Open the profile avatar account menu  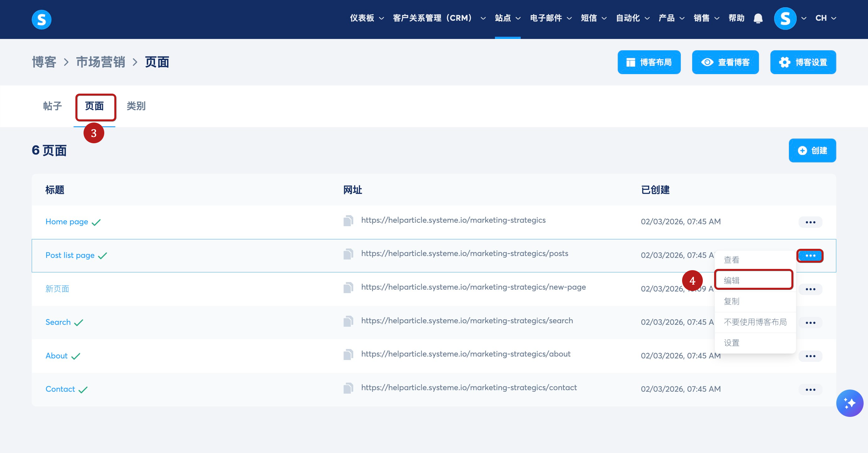click(x=785, y=18)
